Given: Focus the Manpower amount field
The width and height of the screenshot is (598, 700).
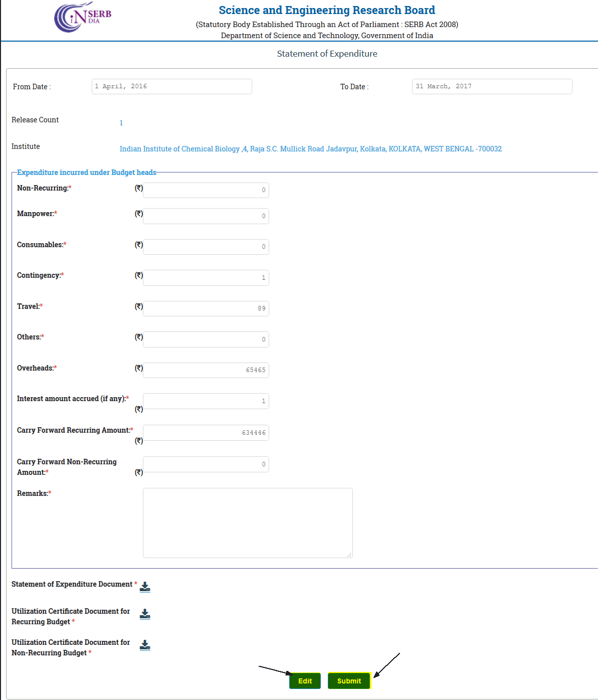Looking at the screenshot, I should coord(206,216).
